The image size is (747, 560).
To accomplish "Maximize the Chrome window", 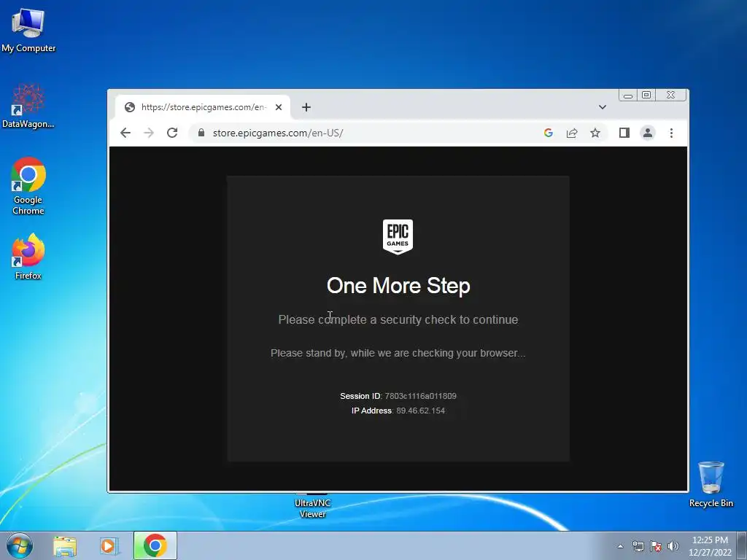I will click(x=646, y=96).
